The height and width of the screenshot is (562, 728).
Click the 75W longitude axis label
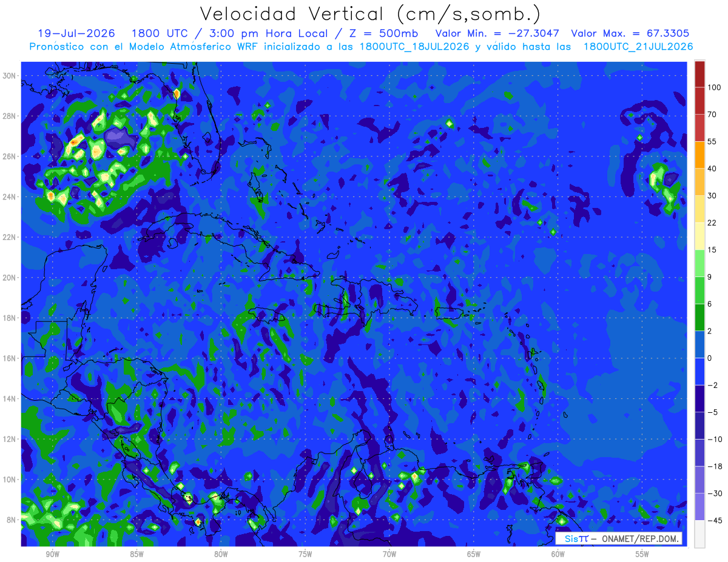point(305,554)
